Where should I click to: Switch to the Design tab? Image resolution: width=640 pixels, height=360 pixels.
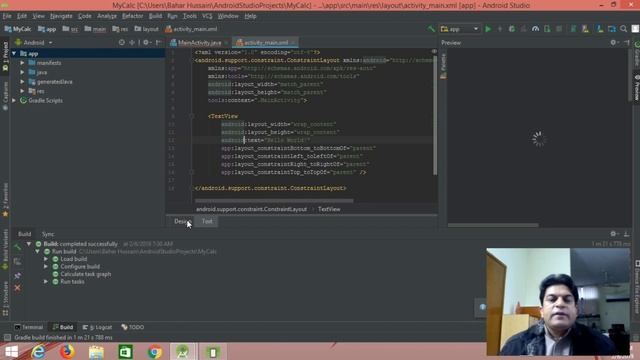182,221
